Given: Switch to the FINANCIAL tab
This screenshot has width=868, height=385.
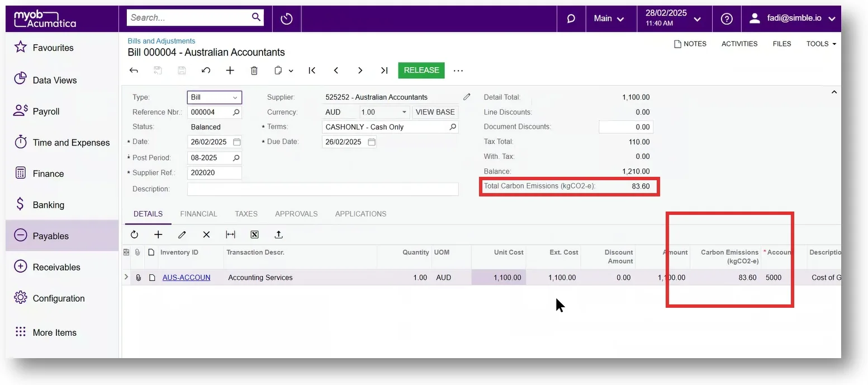Looking at the screenshot, I should click(x=198, y=214).
